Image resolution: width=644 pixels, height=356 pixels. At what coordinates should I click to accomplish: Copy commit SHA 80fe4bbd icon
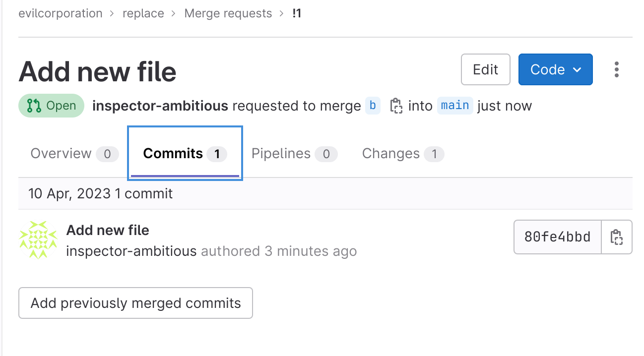coord(617,237)
